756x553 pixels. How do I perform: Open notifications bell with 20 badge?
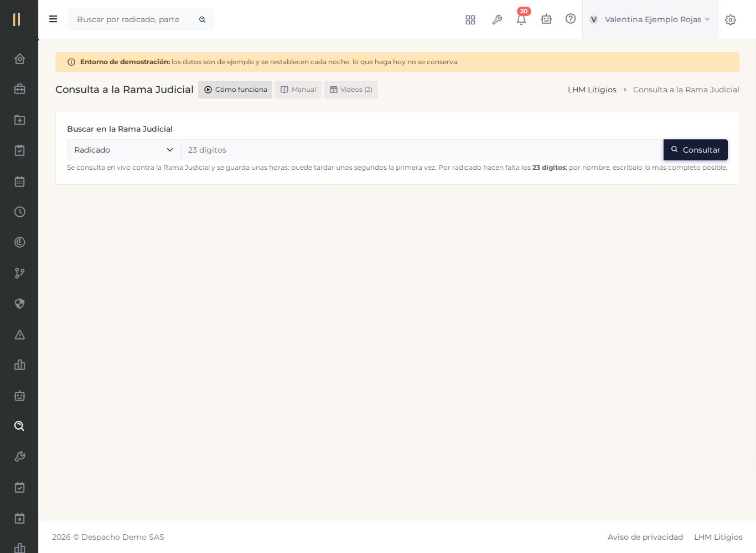click(521, 18)
